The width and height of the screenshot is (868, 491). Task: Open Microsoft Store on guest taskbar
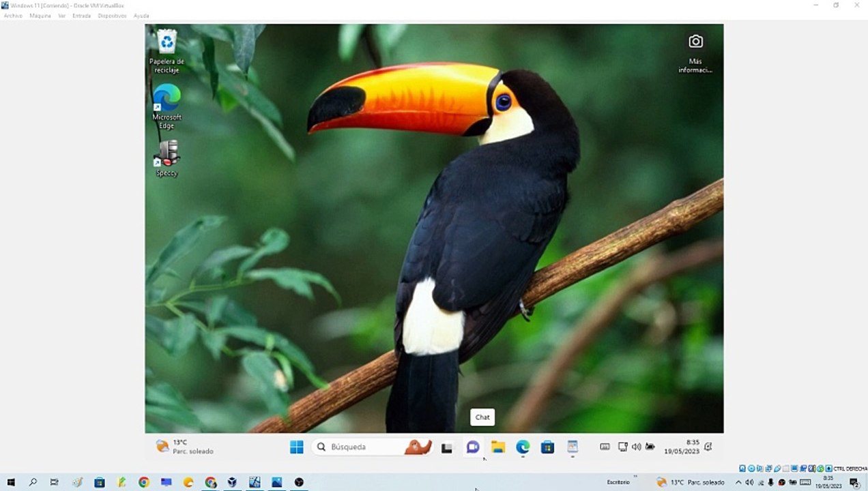coord(547,447)
